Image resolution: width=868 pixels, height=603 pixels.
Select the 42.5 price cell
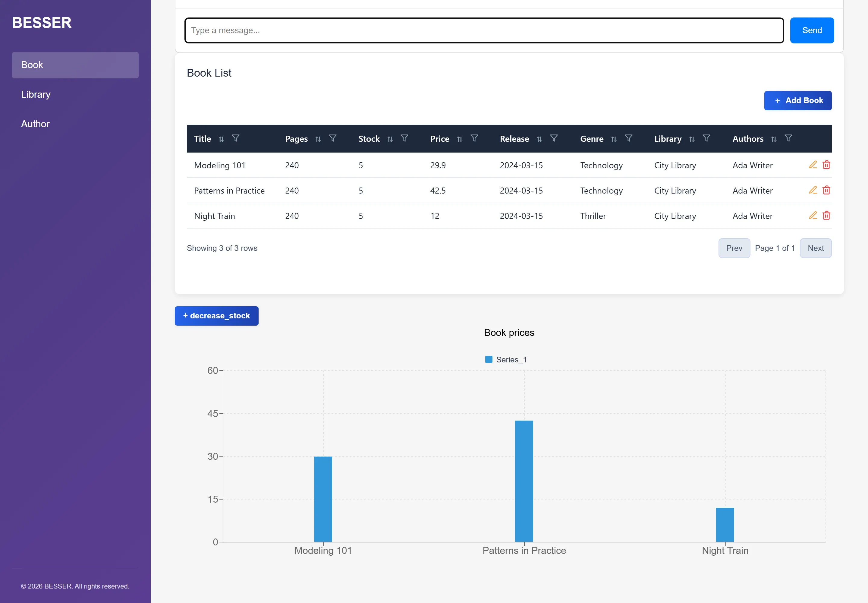click(438, 191)
